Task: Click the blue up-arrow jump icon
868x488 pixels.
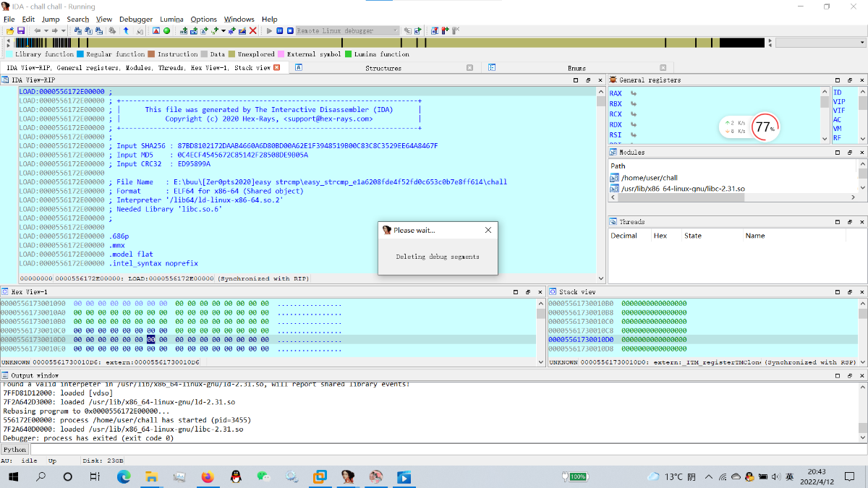Action: [x=126, y=30]
